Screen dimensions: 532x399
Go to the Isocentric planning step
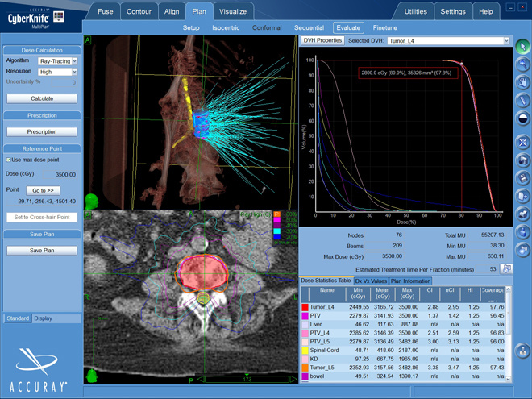click(226, 28)
